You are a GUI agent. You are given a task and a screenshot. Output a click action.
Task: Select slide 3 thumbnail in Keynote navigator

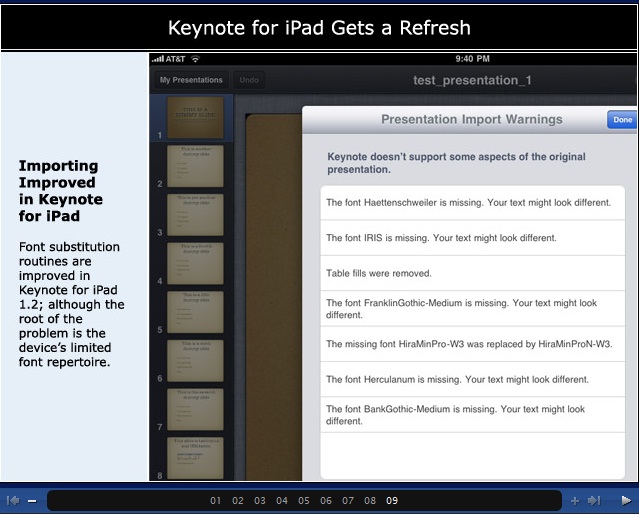[x=195, y=215]
